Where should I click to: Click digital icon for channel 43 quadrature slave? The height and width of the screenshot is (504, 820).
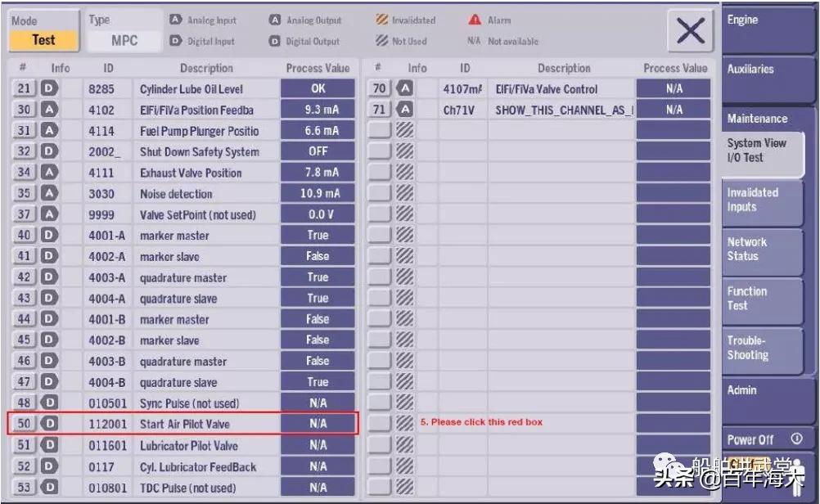50,298
